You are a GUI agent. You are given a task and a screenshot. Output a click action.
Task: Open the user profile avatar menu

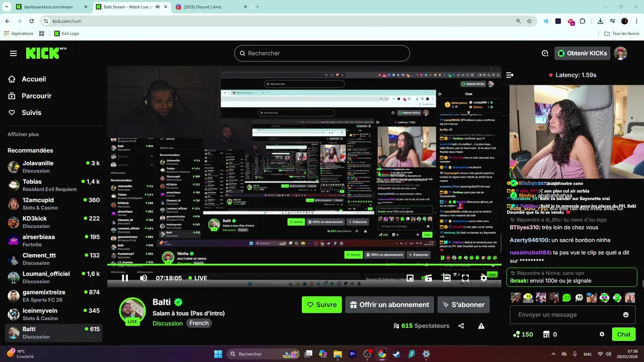(621, 53)
